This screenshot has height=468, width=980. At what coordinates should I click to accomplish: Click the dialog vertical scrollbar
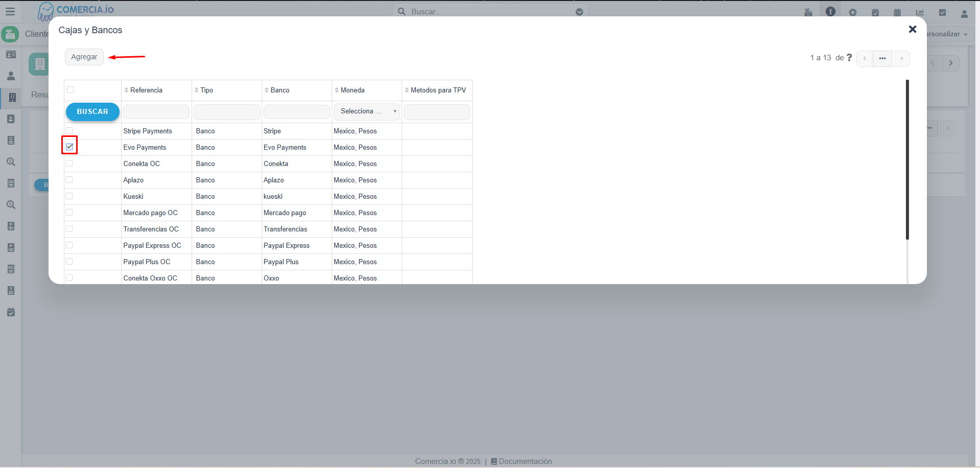[907, 159]
